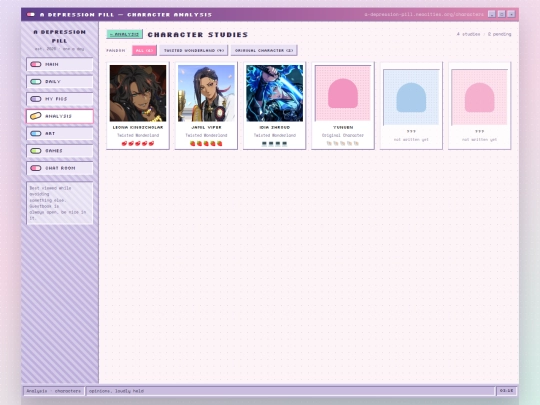
Task: Minimize the window using title bar button
Action: point(491,14)
